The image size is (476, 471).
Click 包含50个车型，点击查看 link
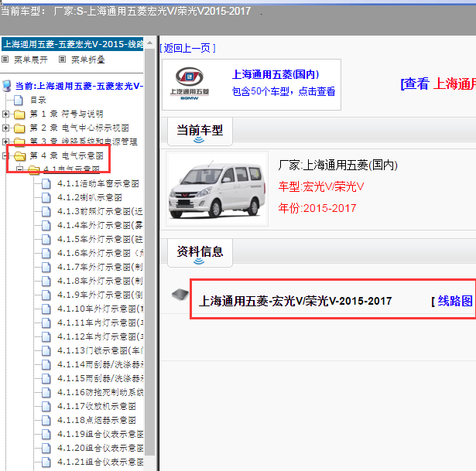(x=283, y=91)
